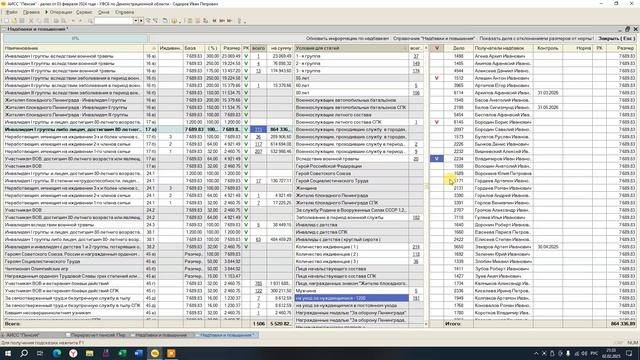Viewport: 640px width, 360px height.
Task: Click control date 31.03.2026 cell
Action: point(548,93)
